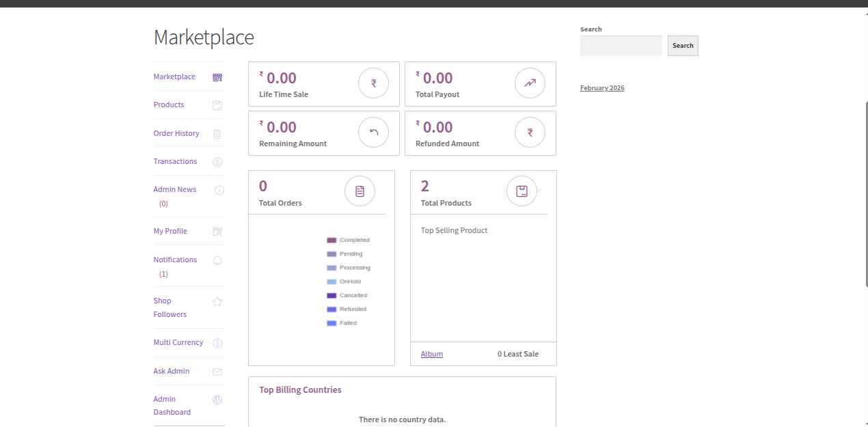Click the Ask Admin envelope icon
The width and height of the screenshot is (868, 427).
coord(217,372)
